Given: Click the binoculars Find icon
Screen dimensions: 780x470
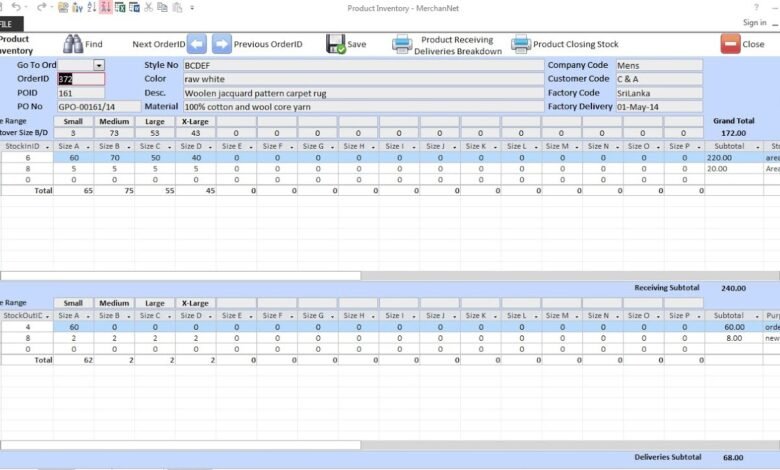Looking at the screenshot, I should (x=73, y=44).
